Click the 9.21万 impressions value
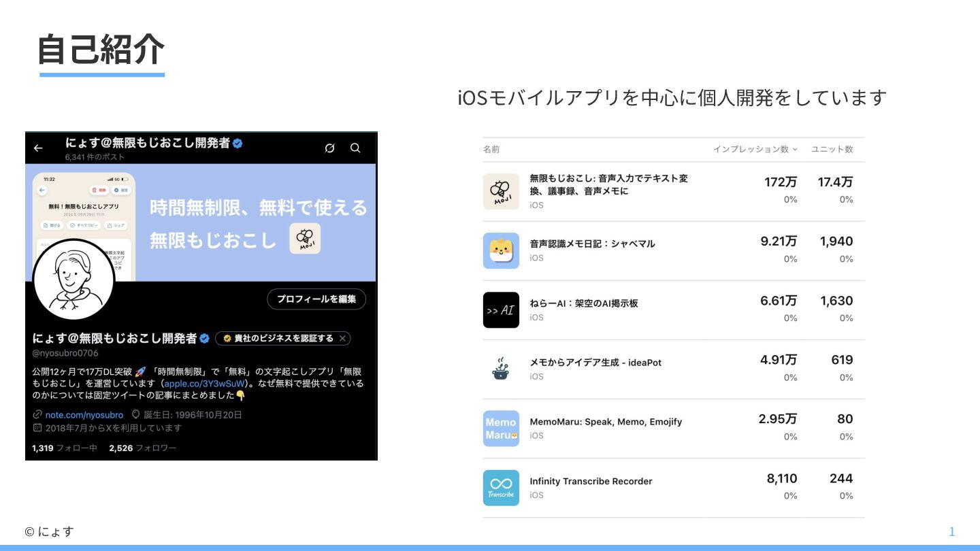980x551 pixels. click(x=779, y=241)
